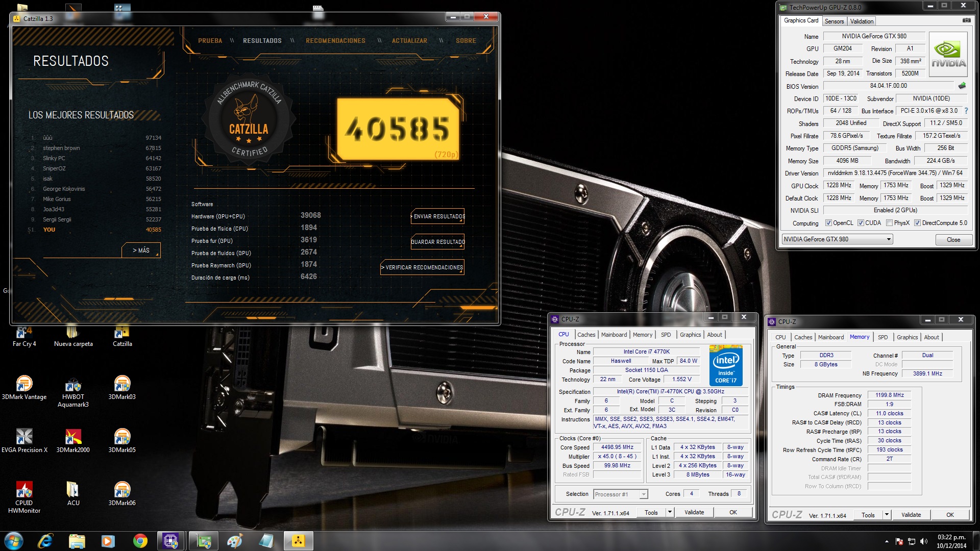Select the stephen brown 67815 leaderboard row
The image size is (980, 551).
tap(95, 148)
